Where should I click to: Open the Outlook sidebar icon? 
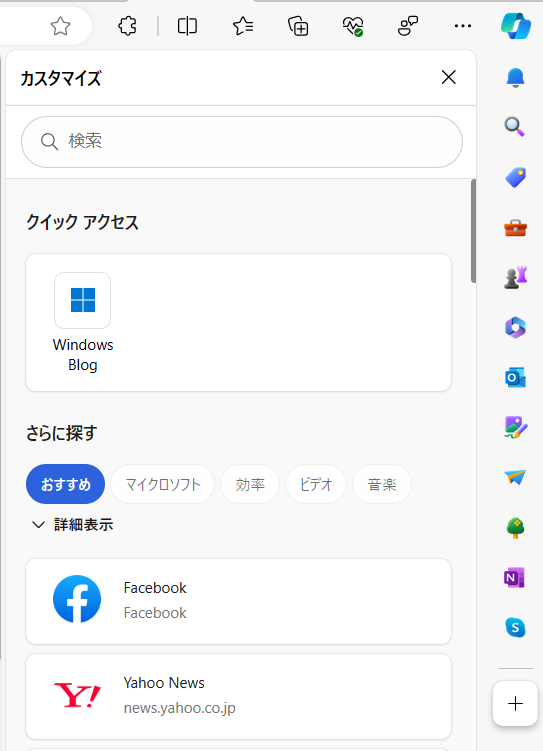515,378
